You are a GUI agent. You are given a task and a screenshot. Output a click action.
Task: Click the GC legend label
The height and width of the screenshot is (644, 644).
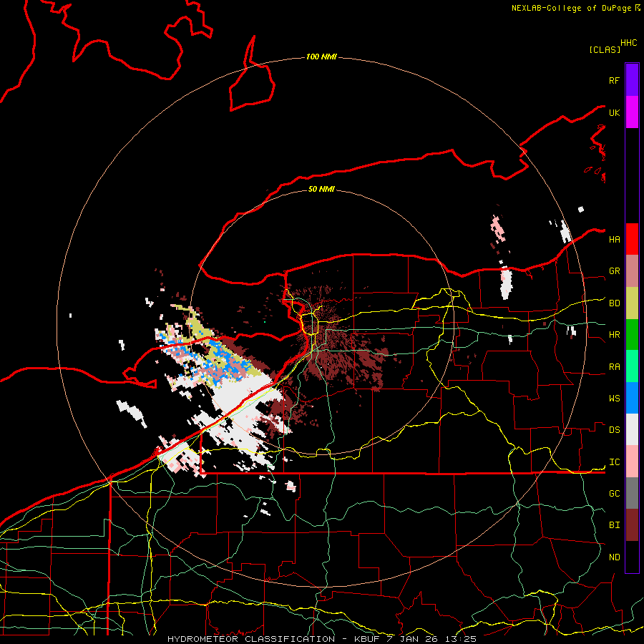(x=614, y=494)
